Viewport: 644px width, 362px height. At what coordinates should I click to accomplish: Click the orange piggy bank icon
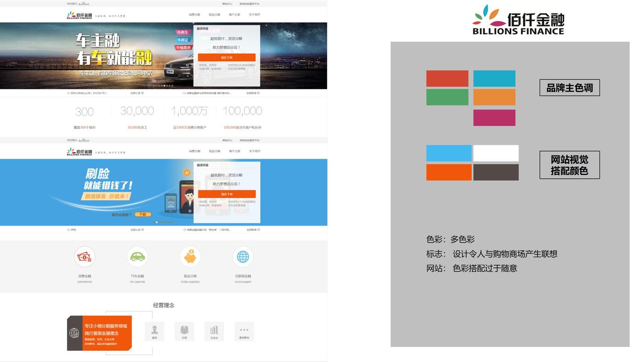[190, 257]
